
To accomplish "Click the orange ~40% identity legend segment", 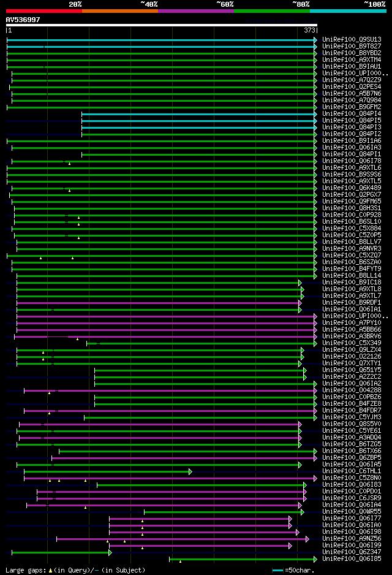I will tap(120, 11).
